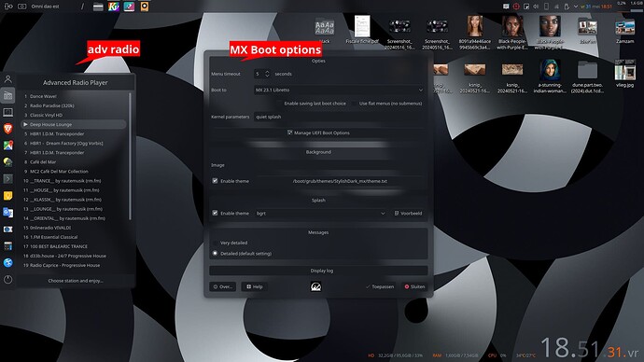Open the Fiscale fiche.pdf desktop file
This screenshot has height=362, width=644.
(362, 30)
